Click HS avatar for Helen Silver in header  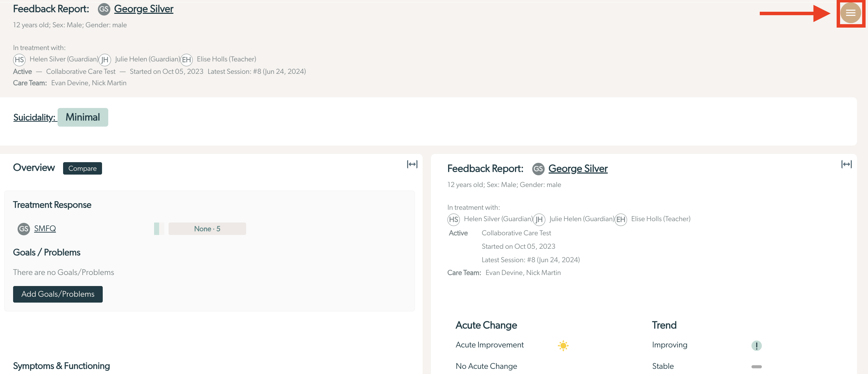pos(19,60)
